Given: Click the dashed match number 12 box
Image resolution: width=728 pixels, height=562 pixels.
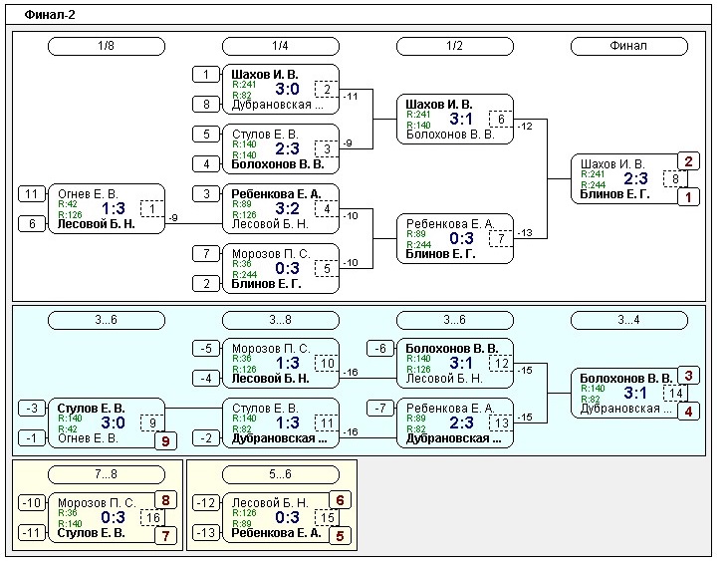Looking at the screenshot, I should click(500, 363).
